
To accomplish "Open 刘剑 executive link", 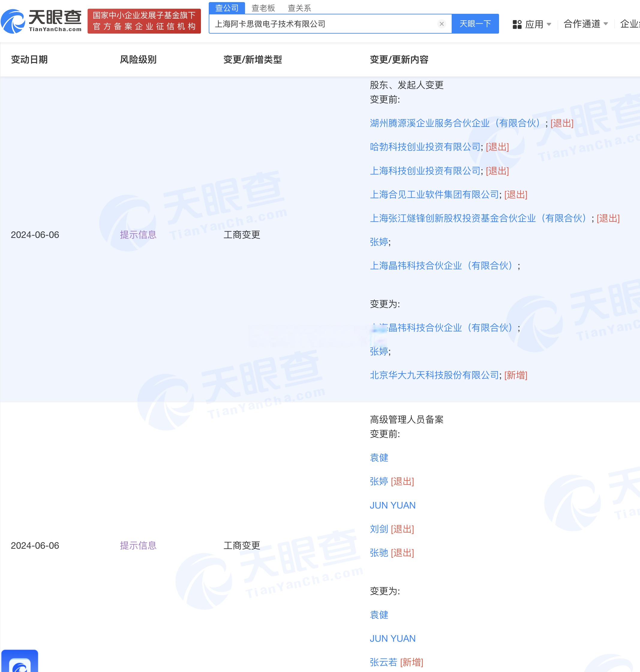I will pos(379,529).
